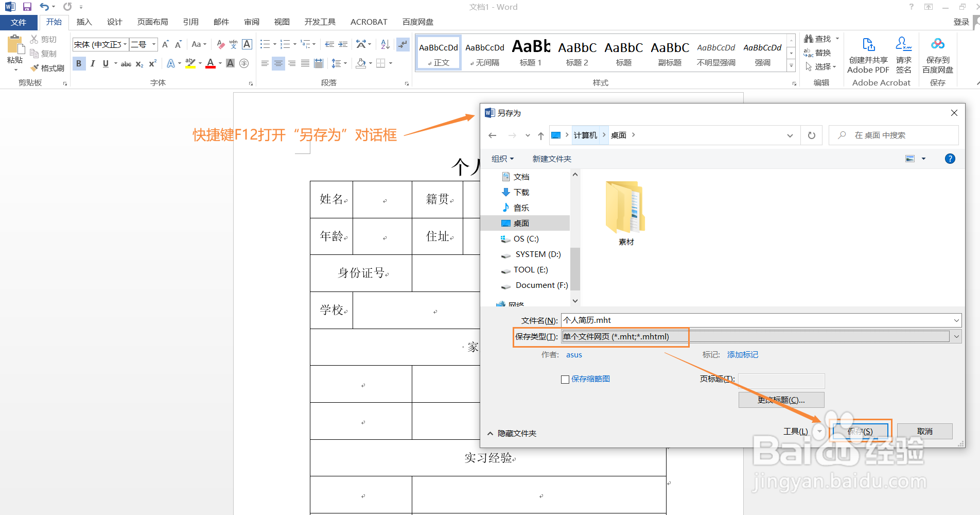Viewport: 980px width, 515px height.
Task: Open the 文件 menu
Action: coord(19,22)
